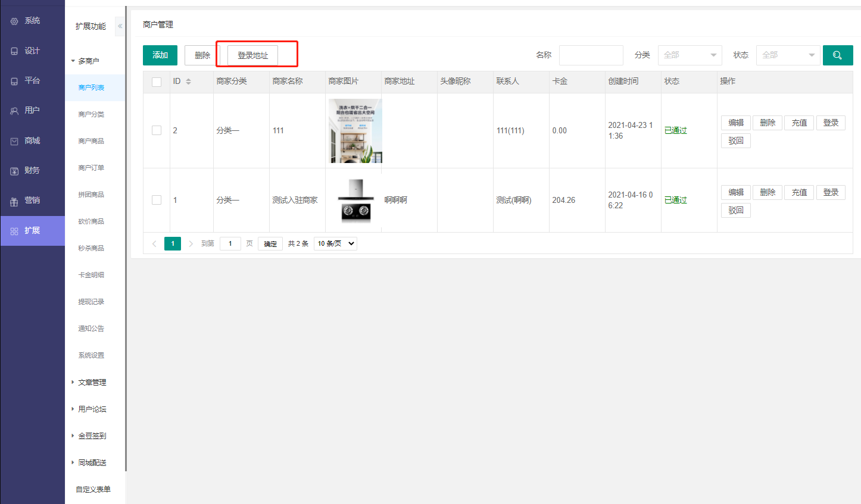Image resolution: width=861 pixels, height=504 pixels.
Task: Click the 商户管理 page title
Action: (158, 24)
